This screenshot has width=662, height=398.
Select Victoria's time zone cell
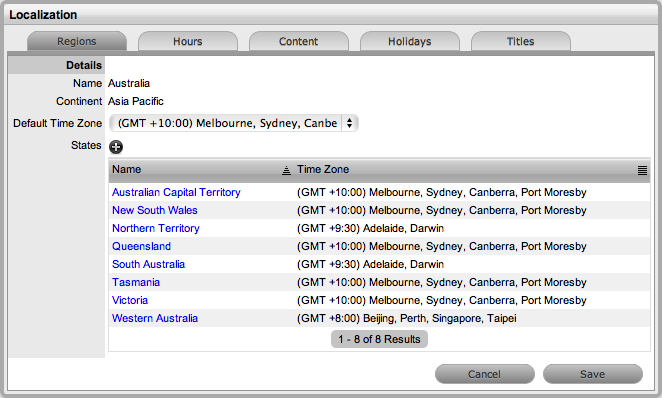[442, 301]
